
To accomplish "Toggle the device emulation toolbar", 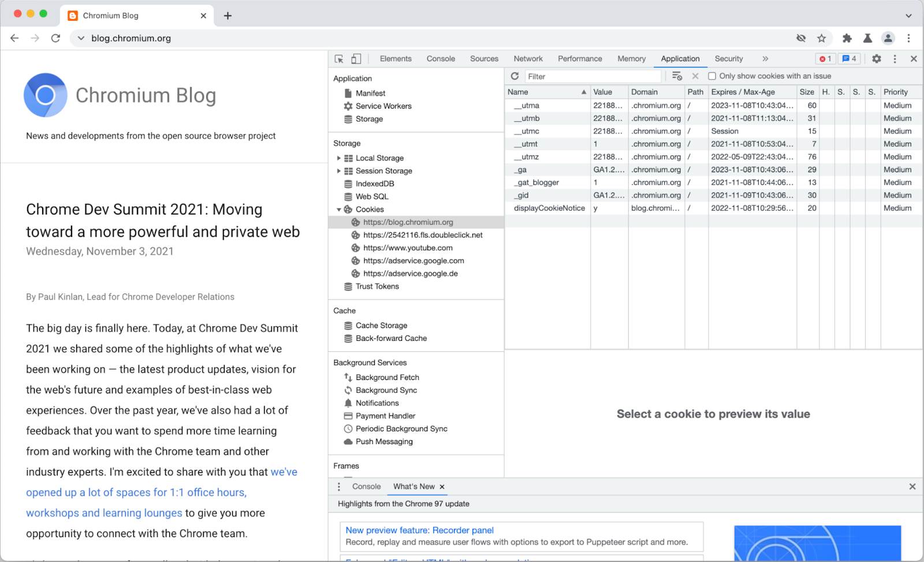I will 356,58.
